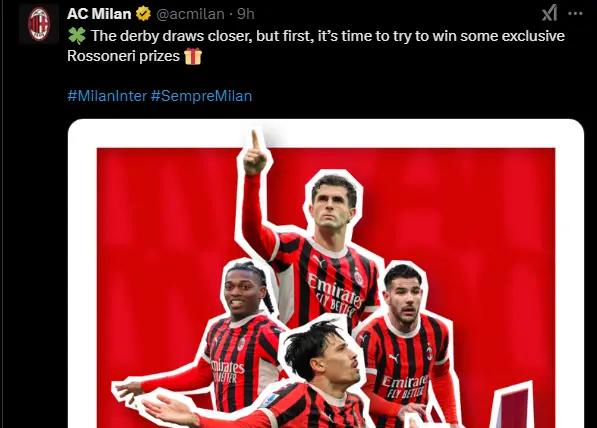The width and height of the screenshot is (597, 428).
Task: Click 'Rossoneri prizes' text line
Action: tap(123, 56)
